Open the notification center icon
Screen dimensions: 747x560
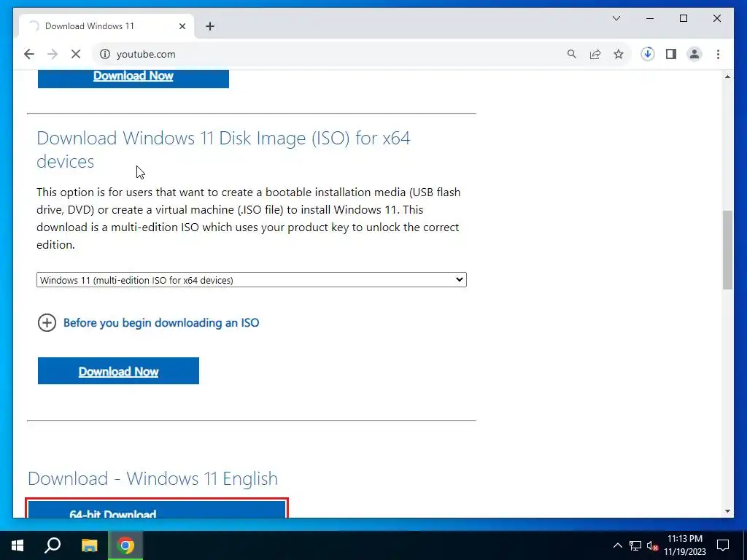point(723,545)
